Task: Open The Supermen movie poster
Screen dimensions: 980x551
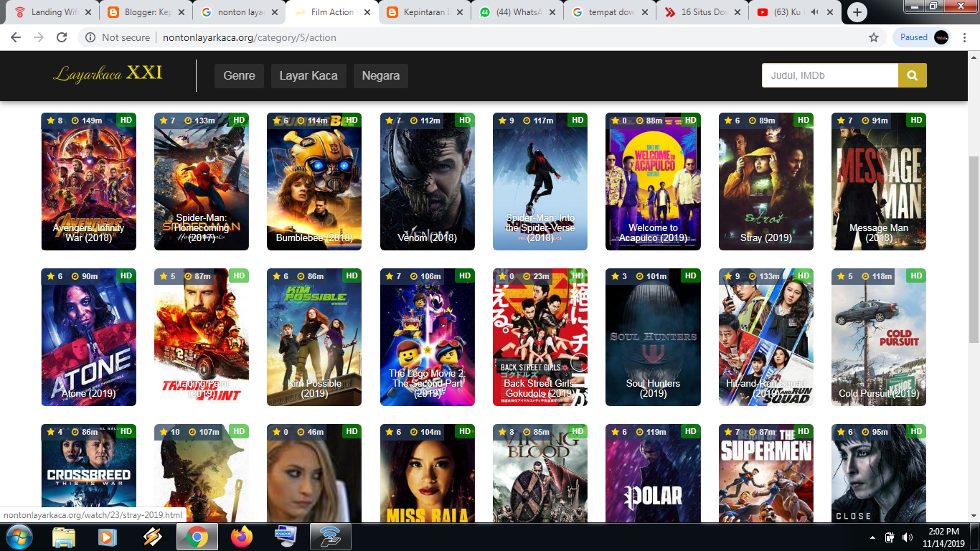Action: pos(766,473)
